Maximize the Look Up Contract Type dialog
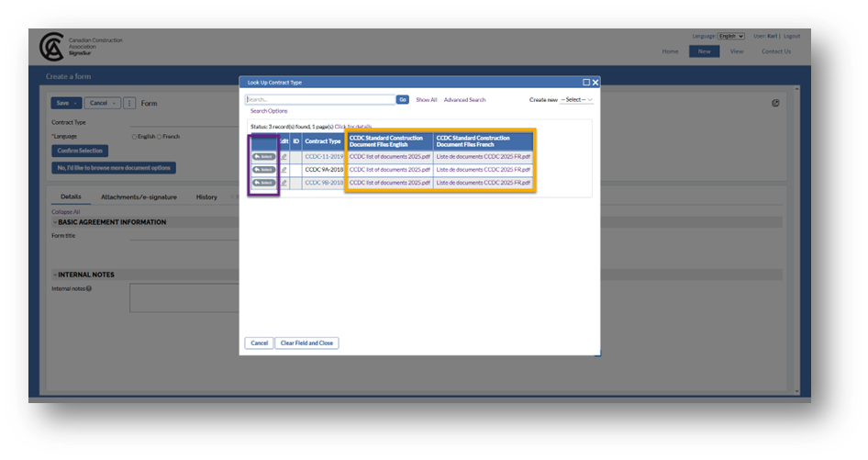 (586, 83)
